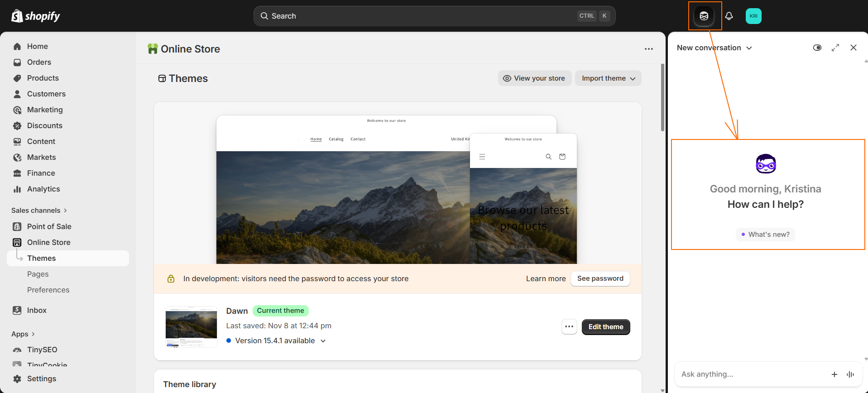Click the Finance bank icon
Viewport: 868px width, 393px height.
coord(17,173)
